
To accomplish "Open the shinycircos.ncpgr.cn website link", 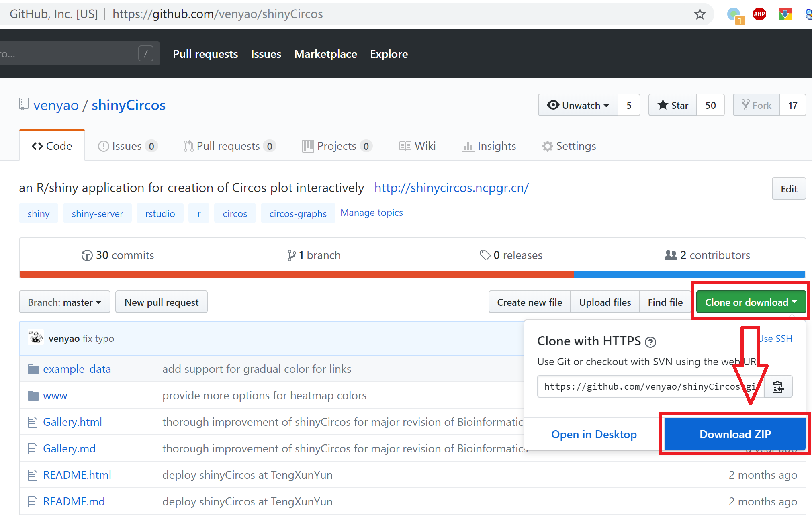I will [451, 188].
